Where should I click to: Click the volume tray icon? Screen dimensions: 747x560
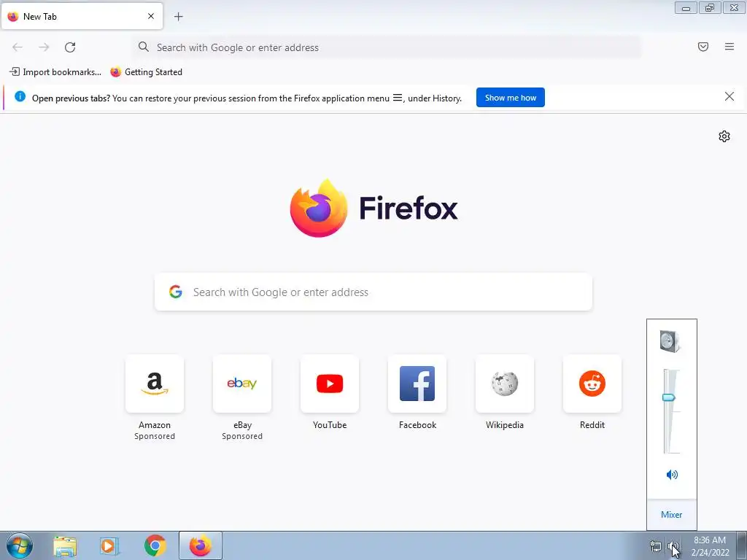pyautogui.click(x=672, y=547)
